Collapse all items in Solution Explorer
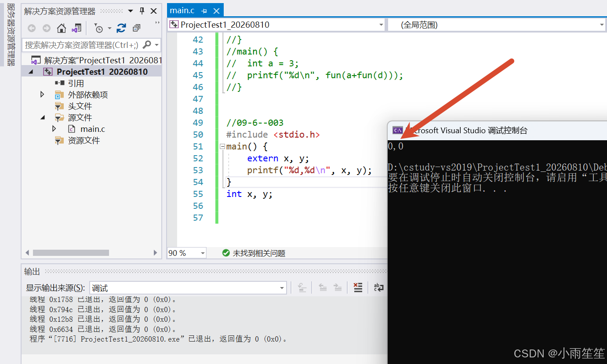 click(x=136, y=28)
